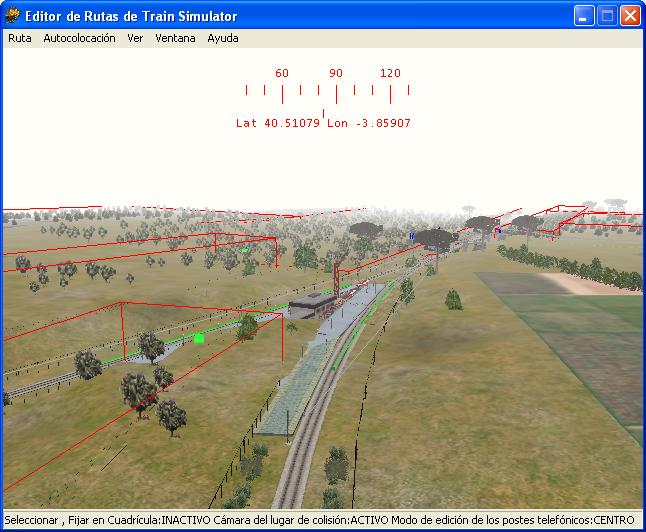This screenshot has height=532, width=646.
Task: Open the Ayuda menu
Action: pos(223,38)
